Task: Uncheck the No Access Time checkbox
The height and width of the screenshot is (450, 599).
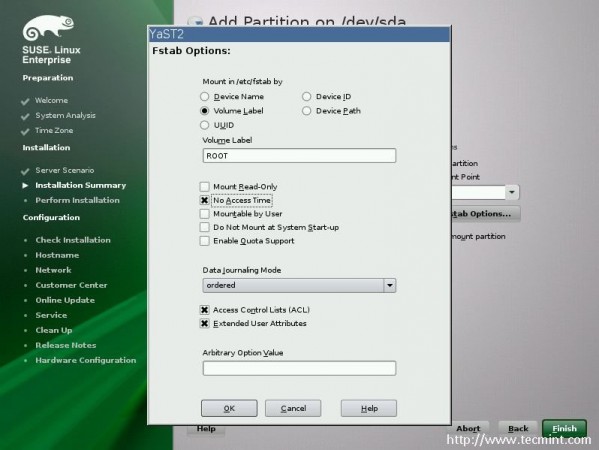Action: tap(205, 200)
